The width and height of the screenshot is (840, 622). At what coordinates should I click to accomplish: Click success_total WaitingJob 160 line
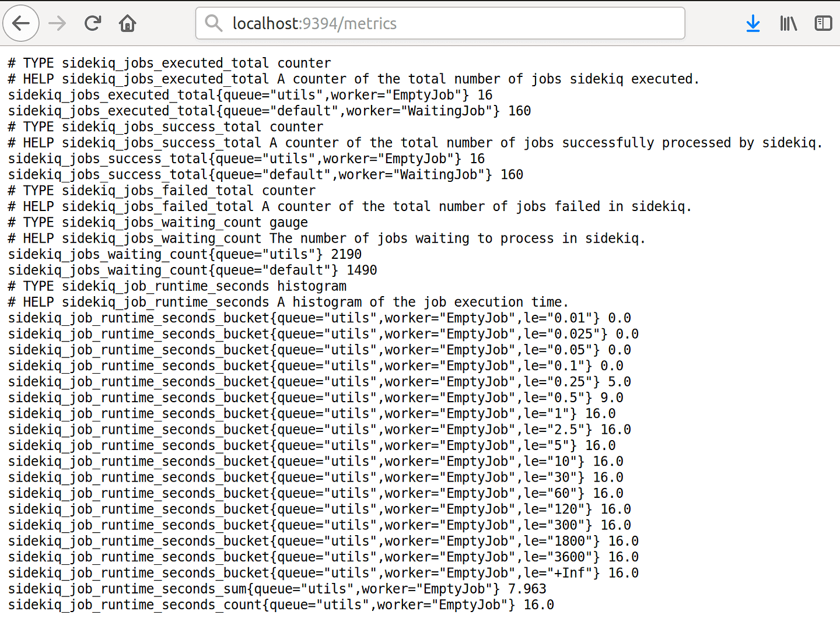point(265,174)
